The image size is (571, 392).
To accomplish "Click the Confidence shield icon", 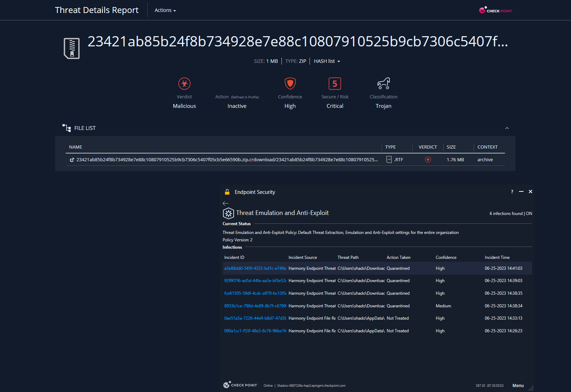I will pos(290,84).
